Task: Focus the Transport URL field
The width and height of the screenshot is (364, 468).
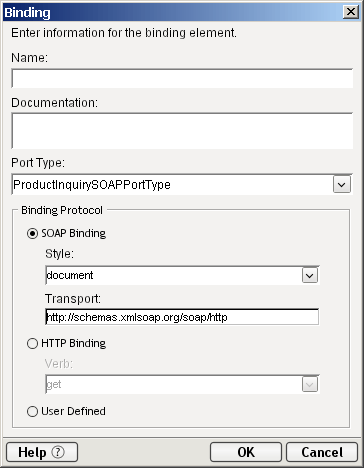Action: click(x=182, y=317)
